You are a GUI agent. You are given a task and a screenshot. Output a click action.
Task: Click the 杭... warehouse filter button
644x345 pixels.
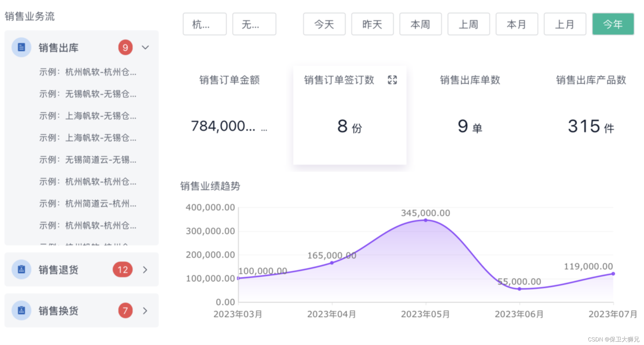click(x=205, y=24)
